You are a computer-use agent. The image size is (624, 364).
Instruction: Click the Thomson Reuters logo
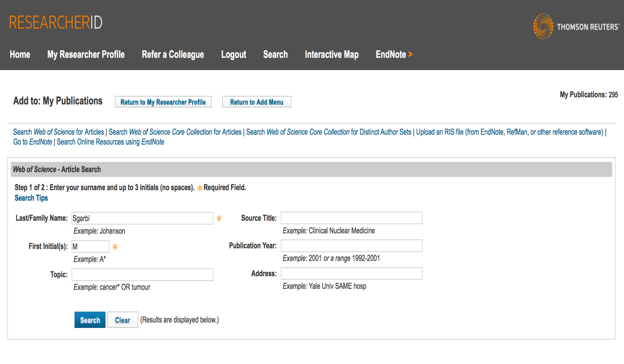click(576, 27)
